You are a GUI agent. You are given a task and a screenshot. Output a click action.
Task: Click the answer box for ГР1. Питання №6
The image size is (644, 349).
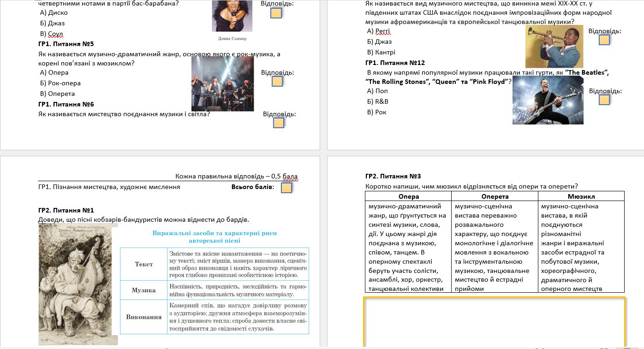click(x=278, y=123)
